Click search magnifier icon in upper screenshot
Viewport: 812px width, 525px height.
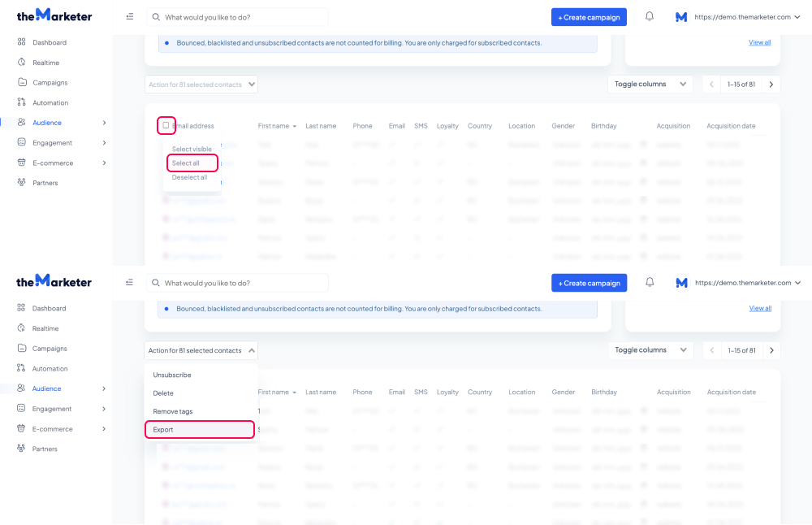click(x=156, y=17)
